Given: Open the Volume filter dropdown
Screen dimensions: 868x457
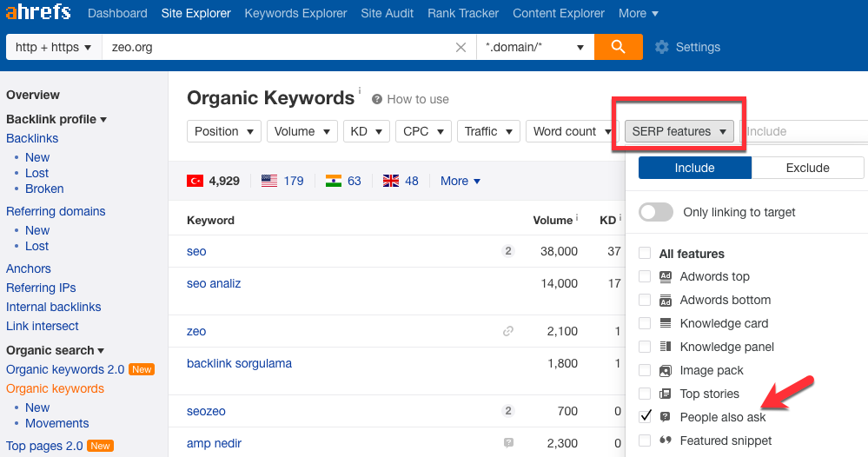Looking at the screenshot, I should click(302, 132).
